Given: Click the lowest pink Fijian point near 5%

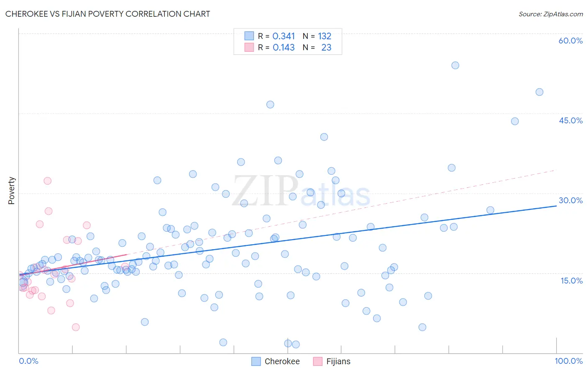Looking at the screenshot, I should pos(76,327).
